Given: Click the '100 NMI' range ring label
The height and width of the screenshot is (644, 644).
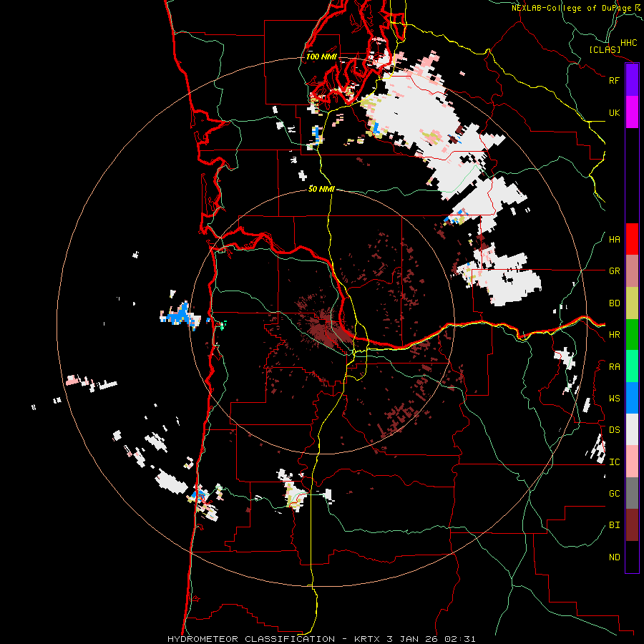Looking at the screenshot, I should pos(321,57).
